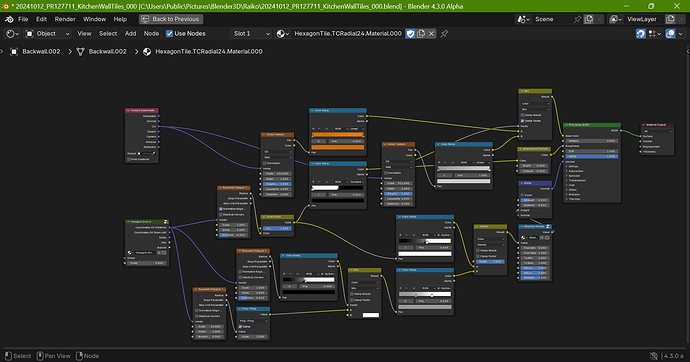The image size is (690, 362).
Task: Click the group icon on Hexagon Grid node header
Action: click(x=166, y=222)
